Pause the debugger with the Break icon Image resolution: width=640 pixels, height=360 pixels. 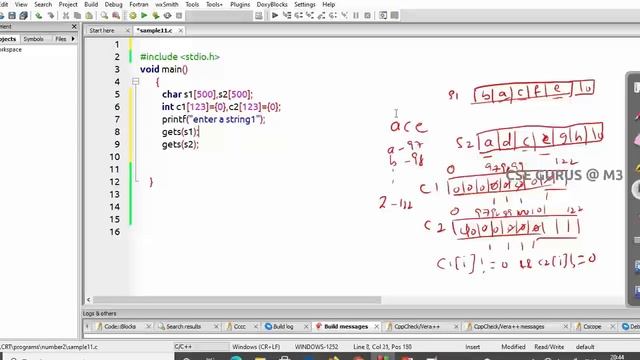coord(356,16)
